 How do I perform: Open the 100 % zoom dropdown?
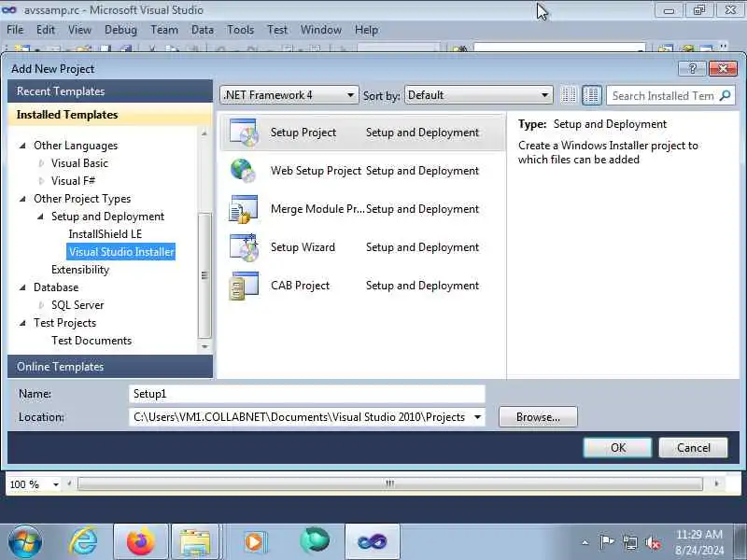pyautogui.click(x=56, y=484)
